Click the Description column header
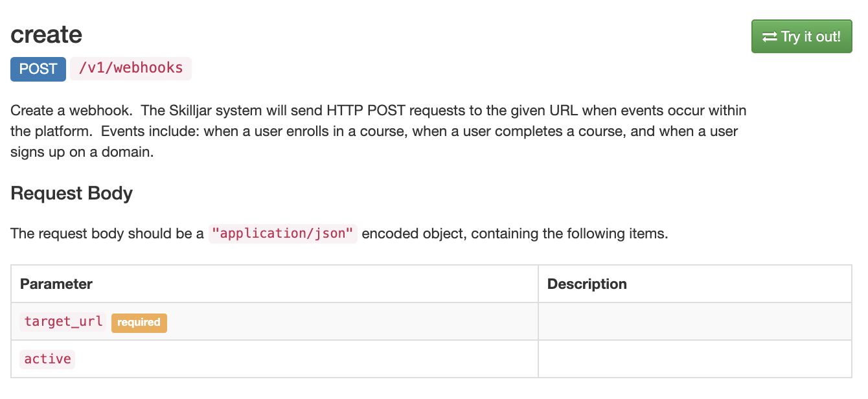Screen dimensions: 868x399 point(587,284)
